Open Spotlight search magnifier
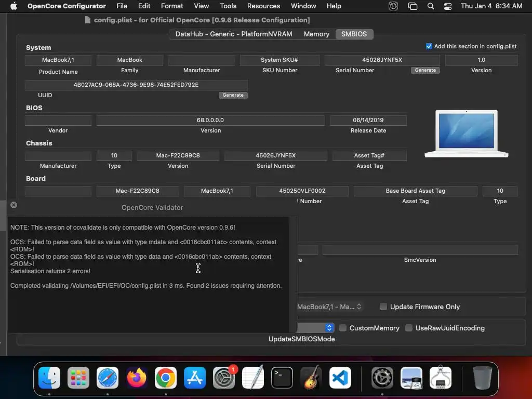532x399 pixels. 431,6
